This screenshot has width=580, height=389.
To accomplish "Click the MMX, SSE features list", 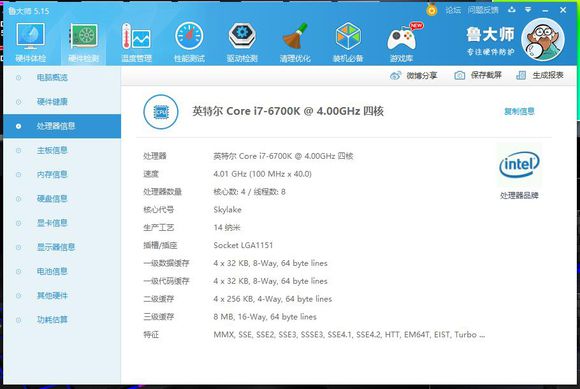I will [349, 335].
